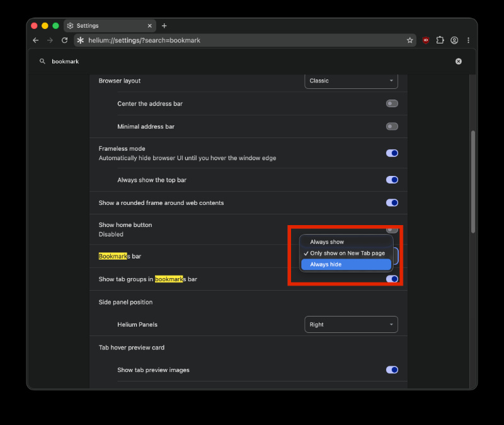Bookmark this page with the star icon
The image size is (504, 425).
pyautogui.click(x=409, y=40)
